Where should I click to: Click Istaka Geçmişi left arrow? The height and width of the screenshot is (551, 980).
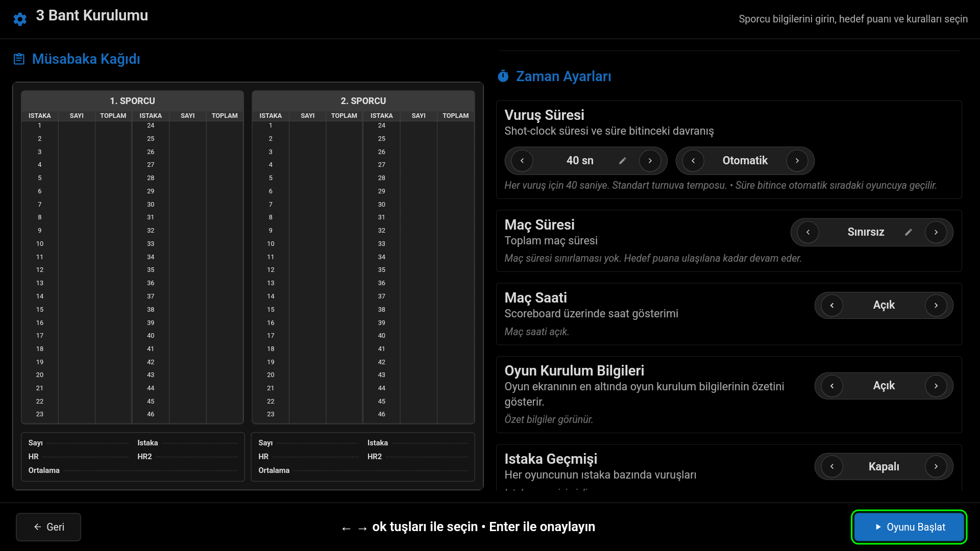pos(832,466)
